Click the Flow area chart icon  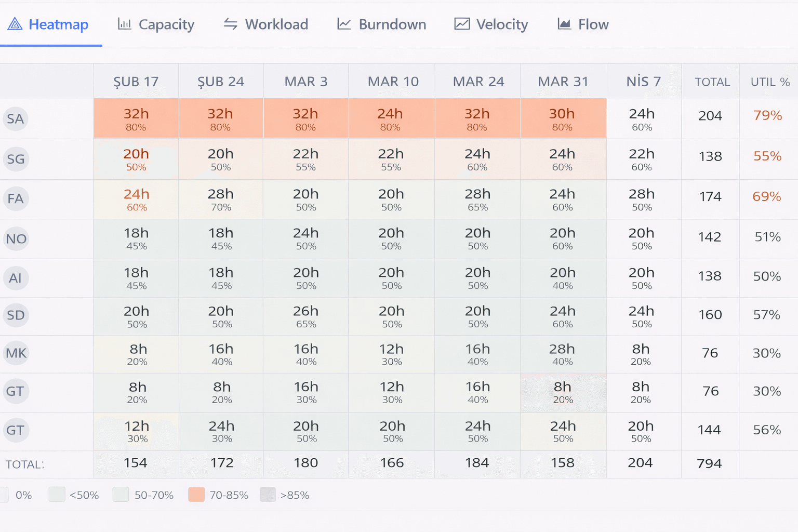(564, 24)
